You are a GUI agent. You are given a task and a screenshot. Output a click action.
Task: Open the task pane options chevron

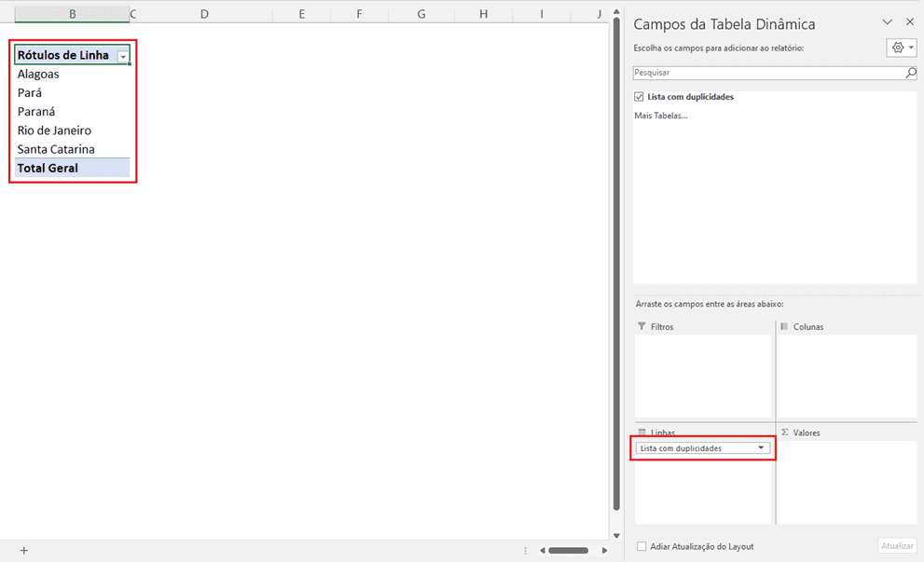pyautogui.click(x=887, y=22)
